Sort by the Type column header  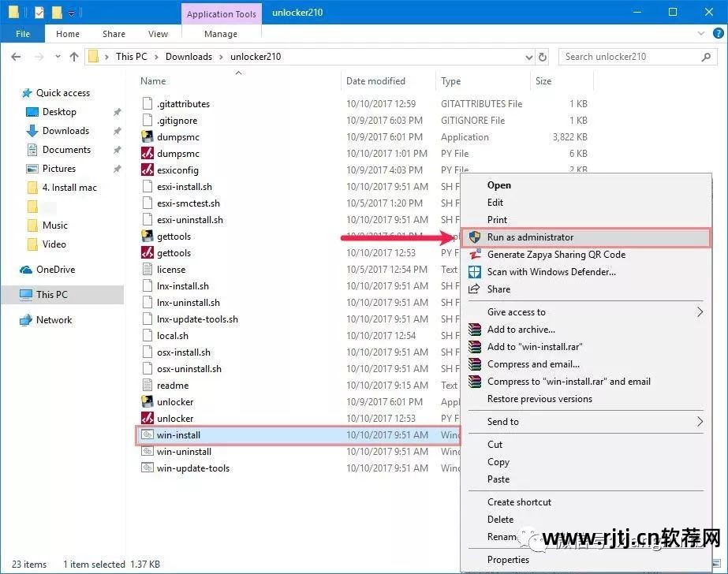(x=451, y=81)
